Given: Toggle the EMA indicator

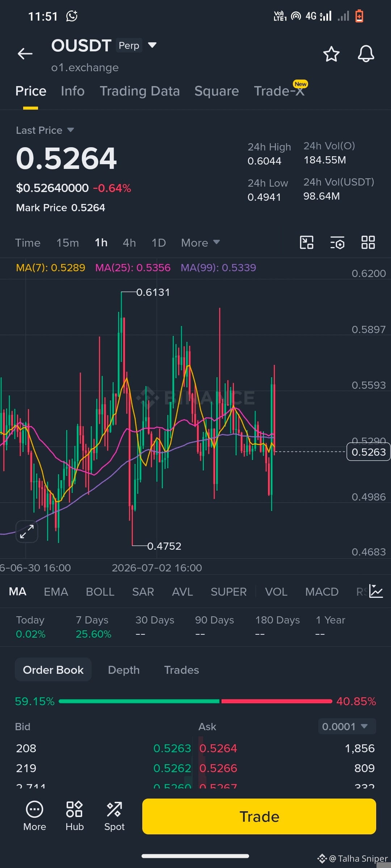Looking at the screenshot, I should tap(56, 592).
